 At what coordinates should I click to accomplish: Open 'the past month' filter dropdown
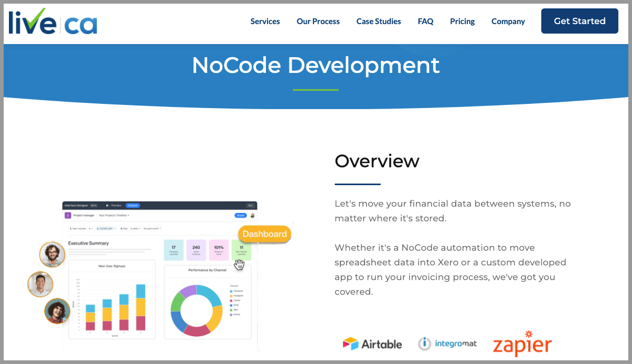(x=153, y=229)
